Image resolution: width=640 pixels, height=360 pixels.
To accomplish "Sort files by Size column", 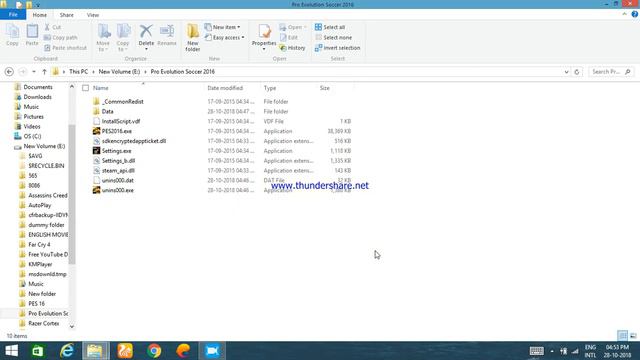I will [324, 88].
